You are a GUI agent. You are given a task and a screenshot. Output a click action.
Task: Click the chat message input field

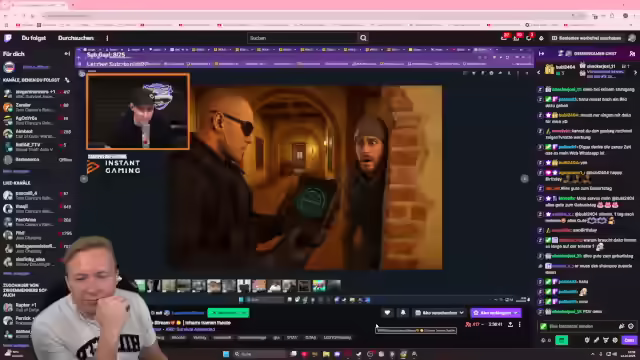point(580,326)
